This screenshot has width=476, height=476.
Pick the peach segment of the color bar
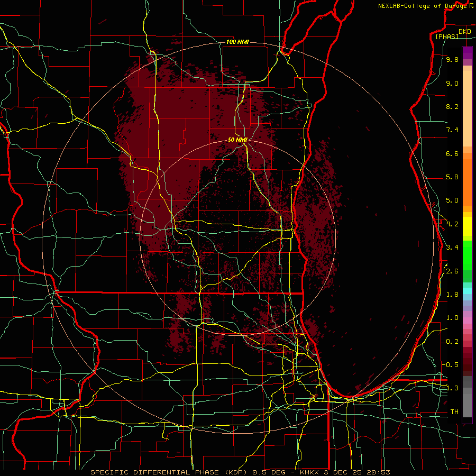467,108
